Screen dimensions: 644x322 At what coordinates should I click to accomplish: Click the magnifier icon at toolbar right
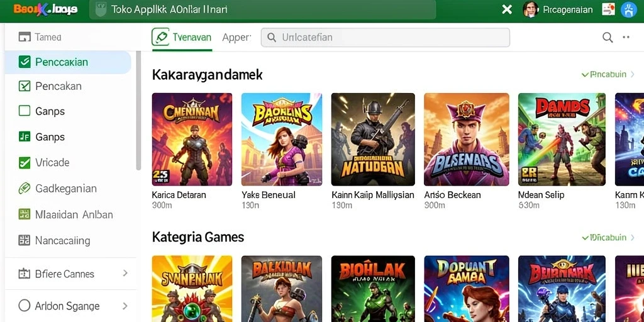[x=608, y=37]
